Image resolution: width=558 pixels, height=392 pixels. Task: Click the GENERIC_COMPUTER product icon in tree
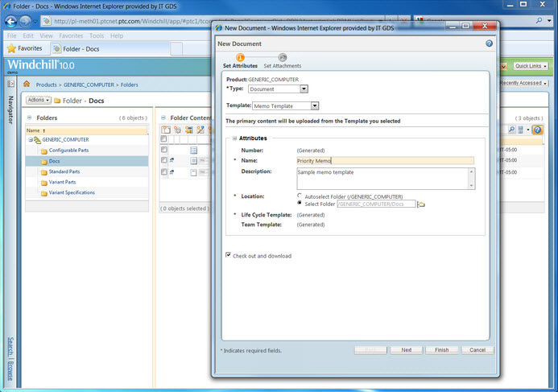[x=37, y=140]
